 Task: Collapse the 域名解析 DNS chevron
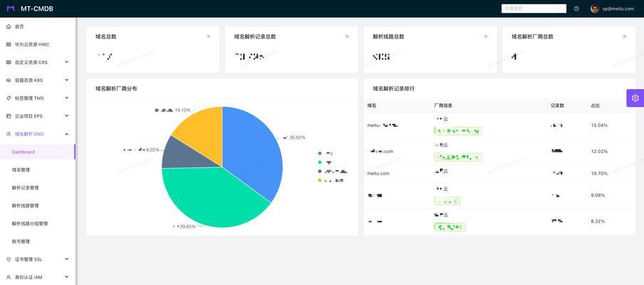coord(66,134)
